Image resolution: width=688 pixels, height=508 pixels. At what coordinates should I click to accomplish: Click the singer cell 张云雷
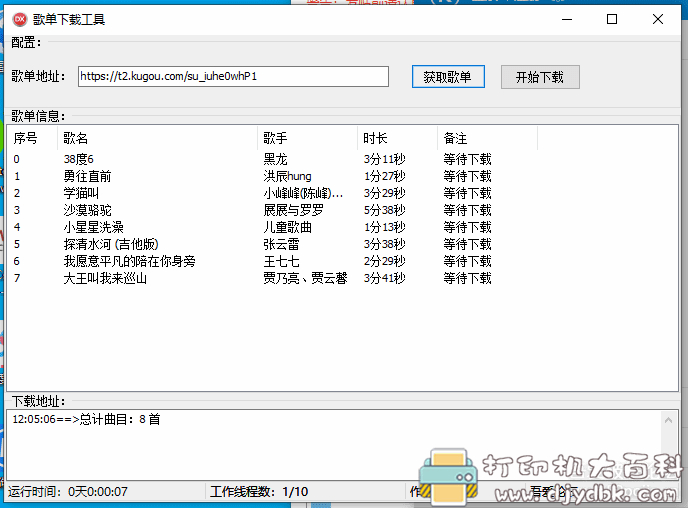(x=281, y=244)
